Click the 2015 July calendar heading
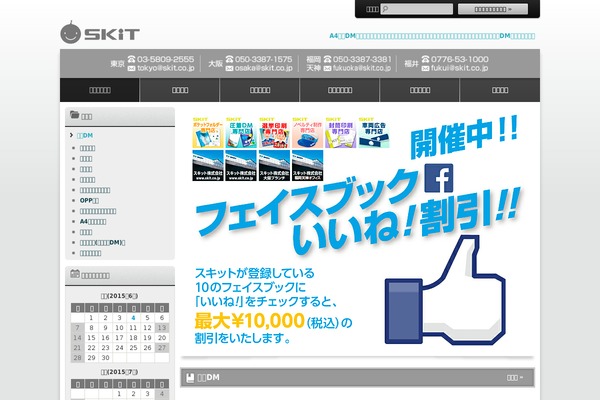 [119, 372]
